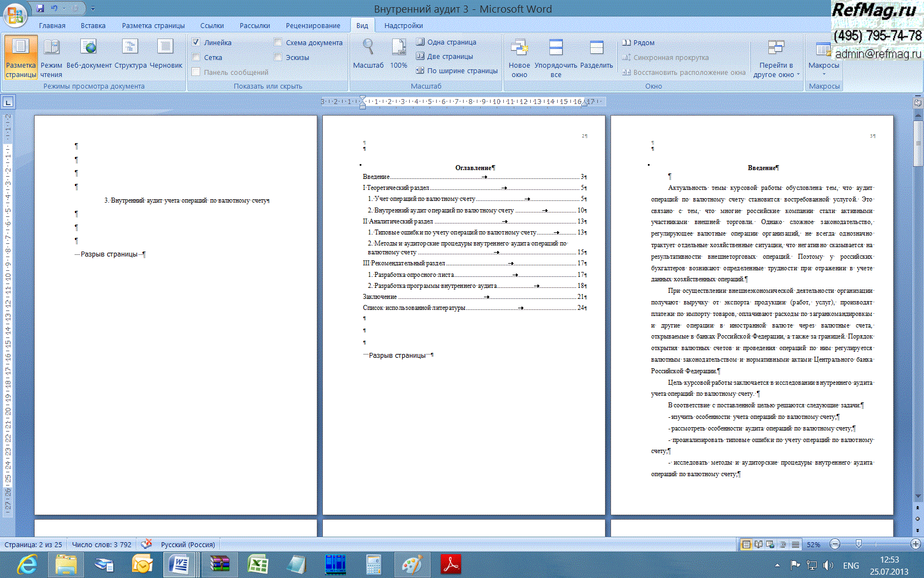Screen dimensions: 924x578
Task: Open Перейти в другое окно dropdown
Action: [x=776, y=56]
